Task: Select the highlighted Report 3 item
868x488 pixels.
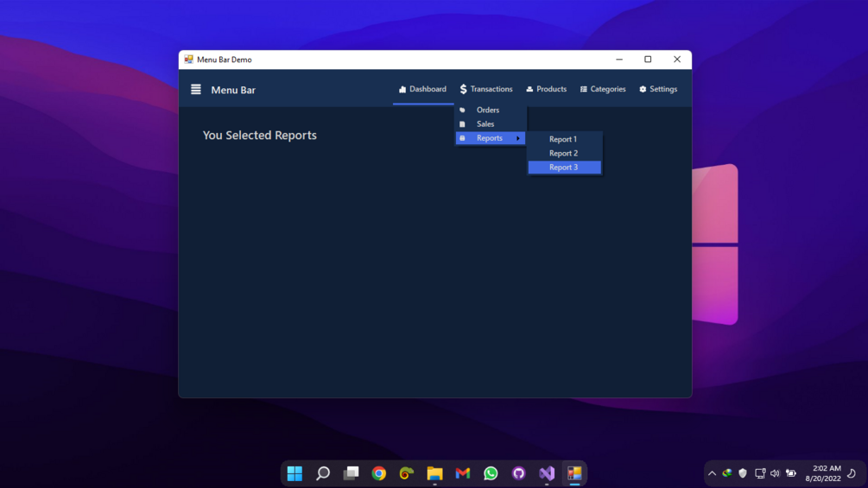Action: tap(564, 167)
